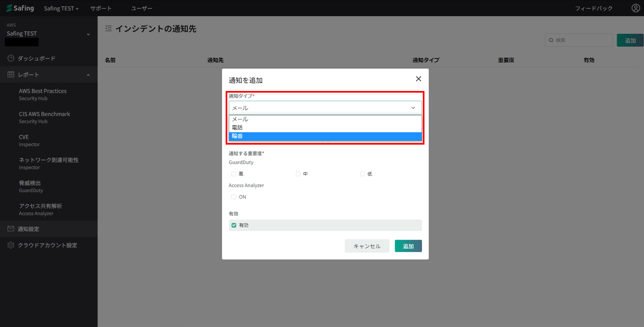Click the dialog 追加 button
The width and height of the screenshot is (644, 327).
pos(408,246)
